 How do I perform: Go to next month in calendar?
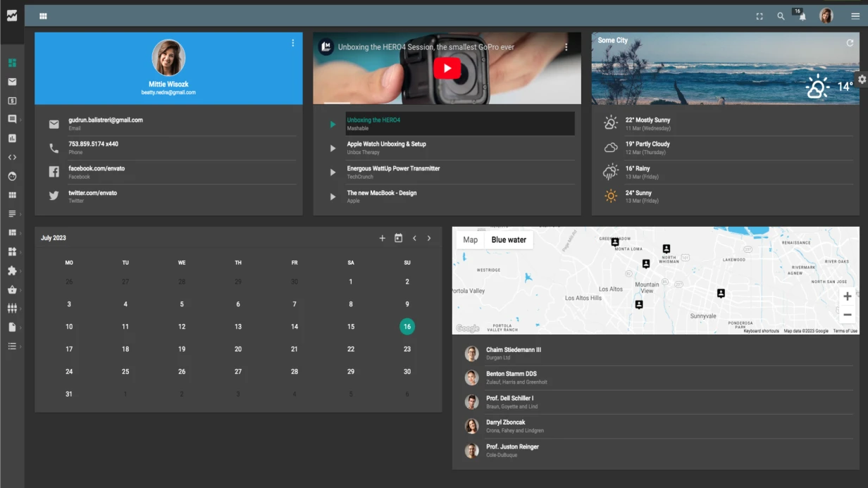click(429, 238)
